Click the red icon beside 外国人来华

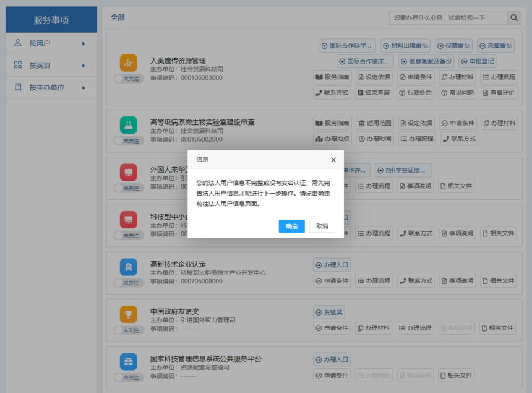[129, 173]
